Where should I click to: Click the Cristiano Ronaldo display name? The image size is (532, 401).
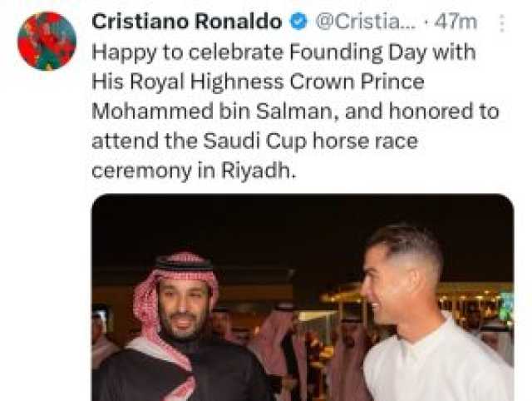(186, 22)
